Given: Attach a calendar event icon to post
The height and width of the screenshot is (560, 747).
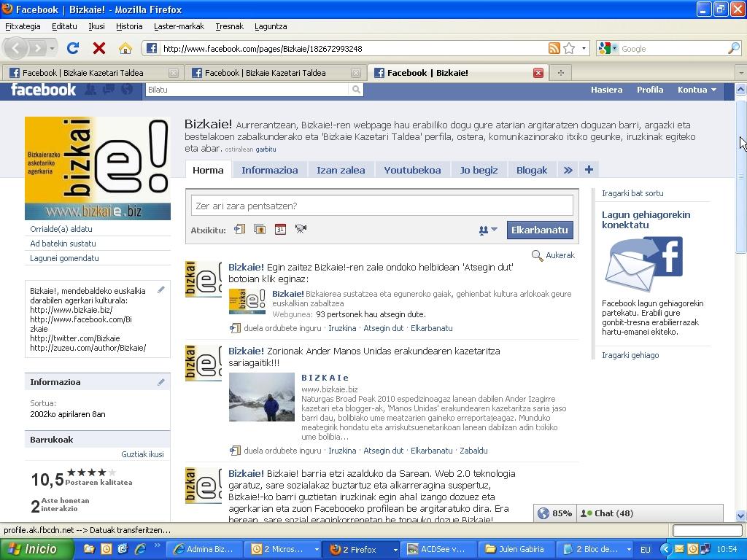Looking at the screenshot, I should (280, 229).
